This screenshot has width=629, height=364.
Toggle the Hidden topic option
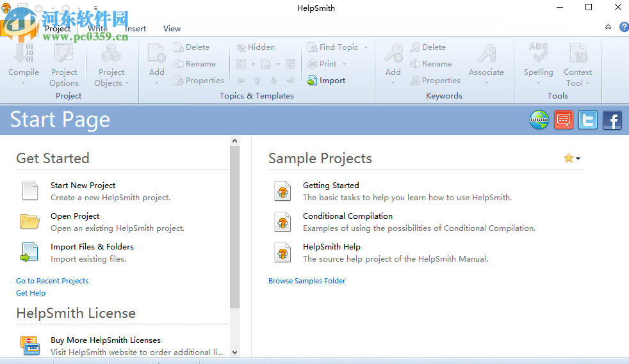click(x=256, y=47)
